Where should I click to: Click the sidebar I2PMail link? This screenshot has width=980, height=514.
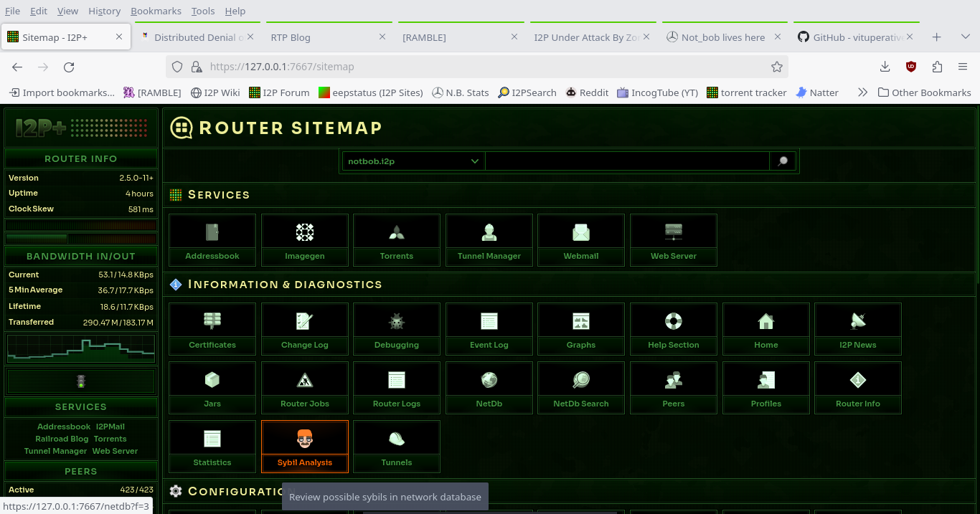pyautogui.click(x=110, y=427)
